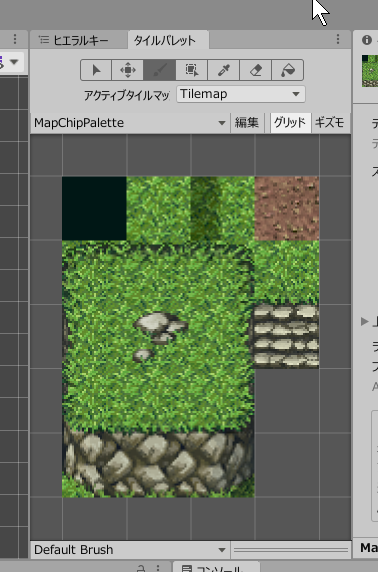Select the Paintbrush tool
378x572 pixels.
[159, 70]
